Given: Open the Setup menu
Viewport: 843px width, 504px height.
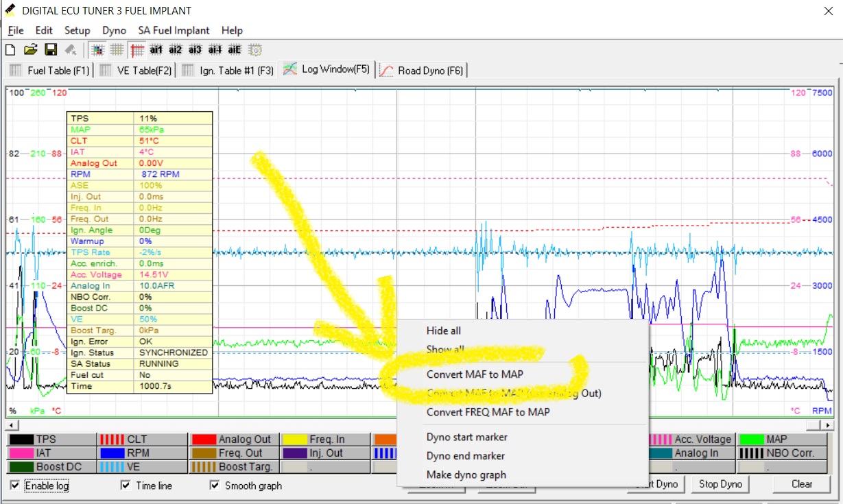Looking at the screenshot, I should [x=78, y=30].
